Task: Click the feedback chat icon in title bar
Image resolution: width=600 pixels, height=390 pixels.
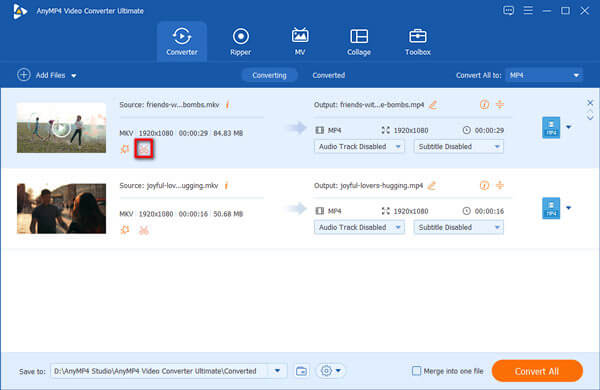Action: (x=508, y=11)
